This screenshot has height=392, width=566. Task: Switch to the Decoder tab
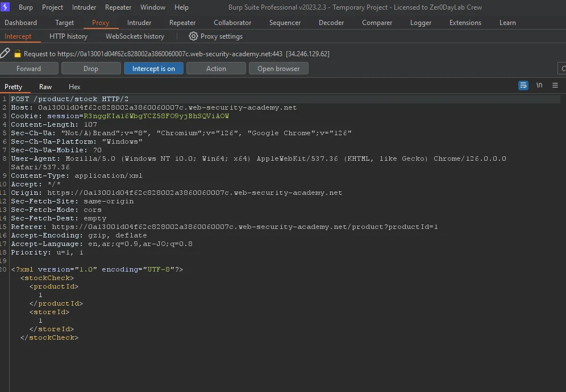click(x=331, y=22)
